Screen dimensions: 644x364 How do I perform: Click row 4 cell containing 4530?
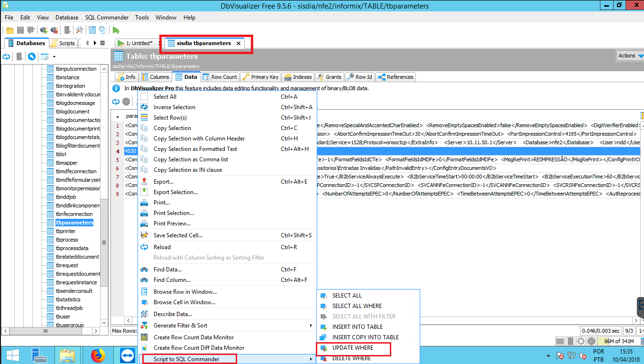[x=130, y=151]
